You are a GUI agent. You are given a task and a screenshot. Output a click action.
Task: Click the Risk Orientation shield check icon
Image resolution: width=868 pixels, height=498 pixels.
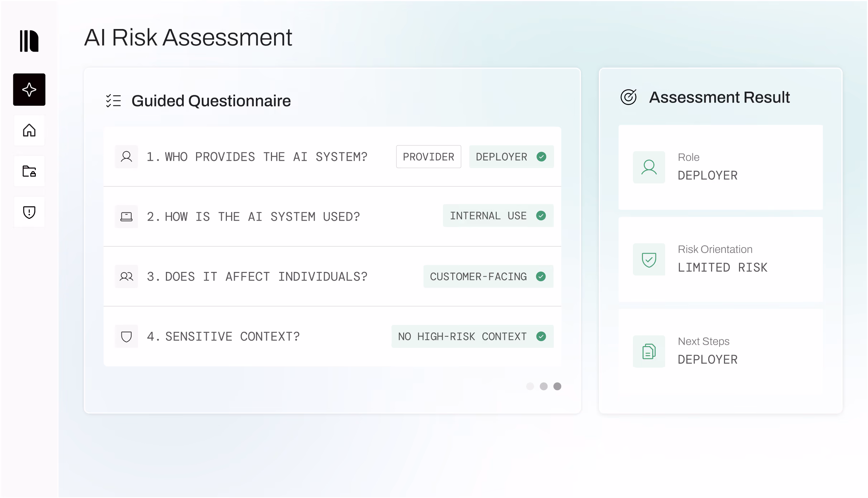pyautogui.click(x=649, y=259)
